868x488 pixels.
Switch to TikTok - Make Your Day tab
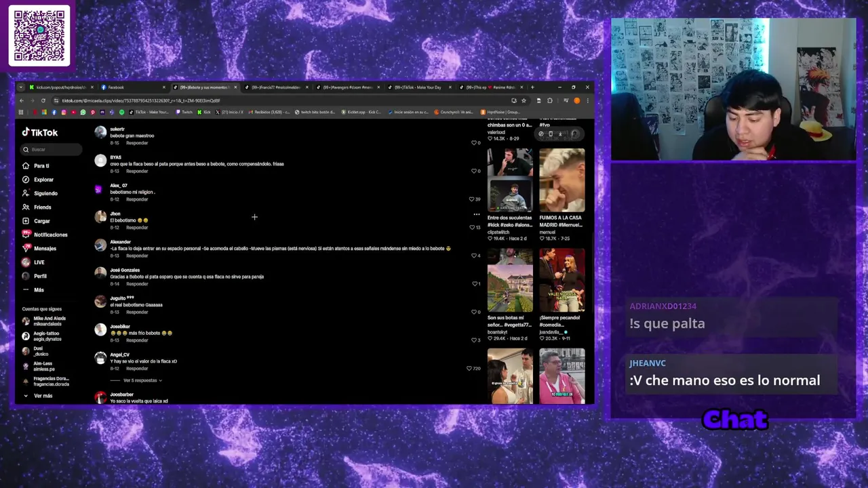tap(419, 87)
